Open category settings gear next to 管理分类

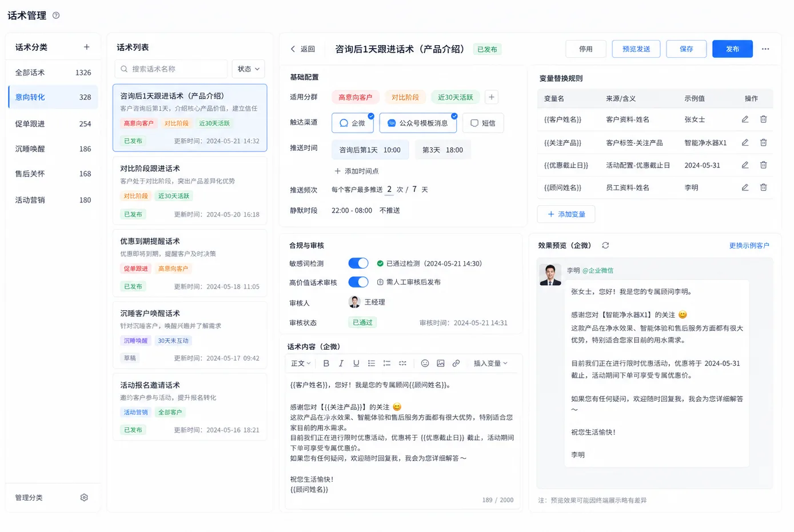coord(84,498)
